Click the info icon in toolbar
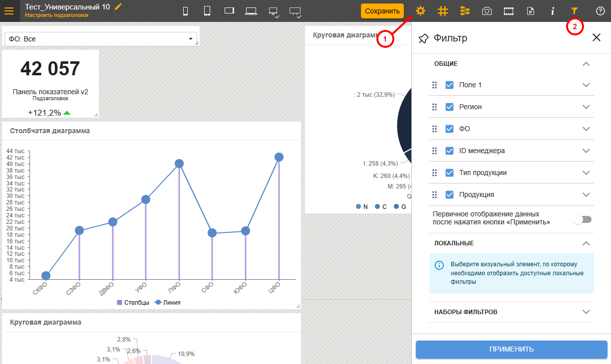The height and width of the screenshot is (364, 611). (x=553, y=11)
